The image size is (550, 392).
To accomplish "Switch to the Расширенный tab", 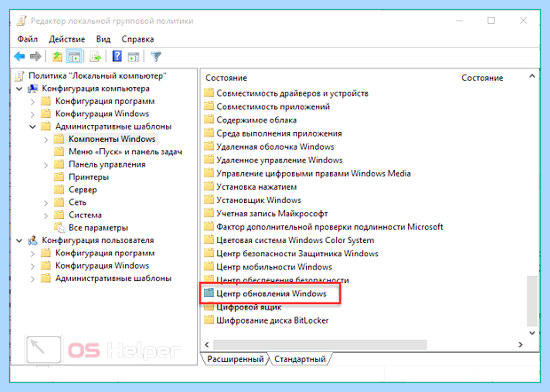I will (235, 358).
